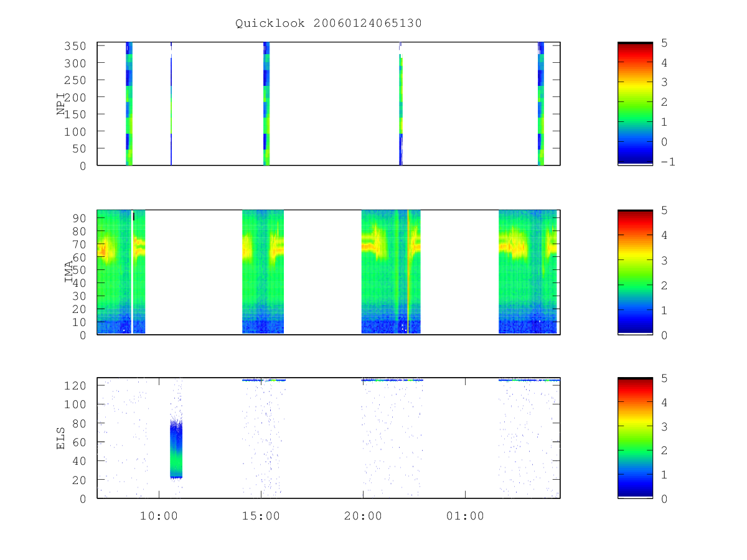Select the ELS axis label

(62, 438)
